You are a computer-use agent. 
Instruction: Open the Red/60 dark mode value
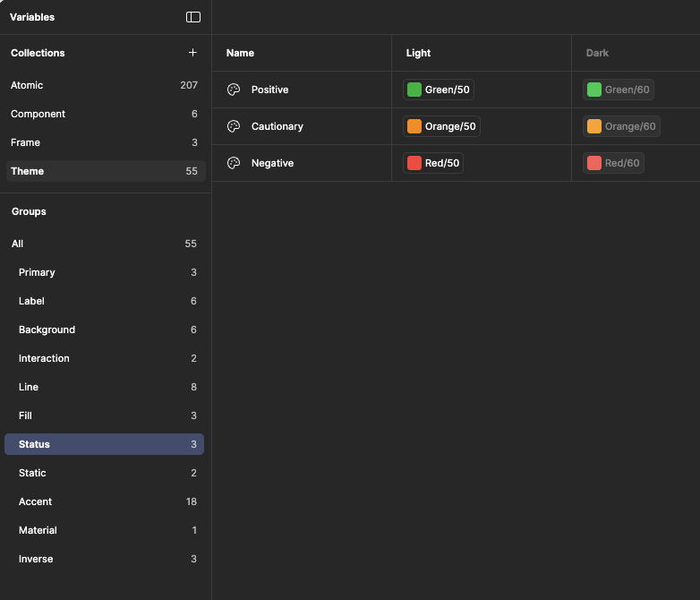pyautogui.click(x=614, y=163)
